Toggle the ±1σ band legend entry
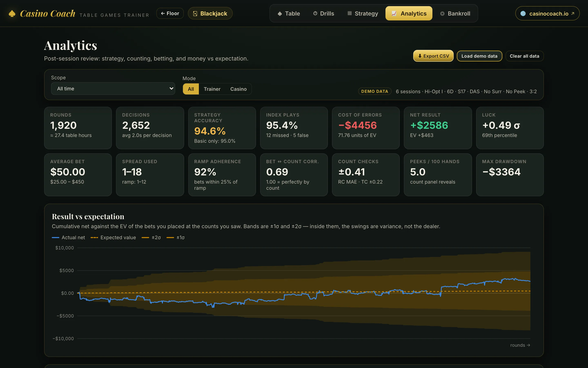The height and width of the screenshot is (368, 588). point(175,238)
